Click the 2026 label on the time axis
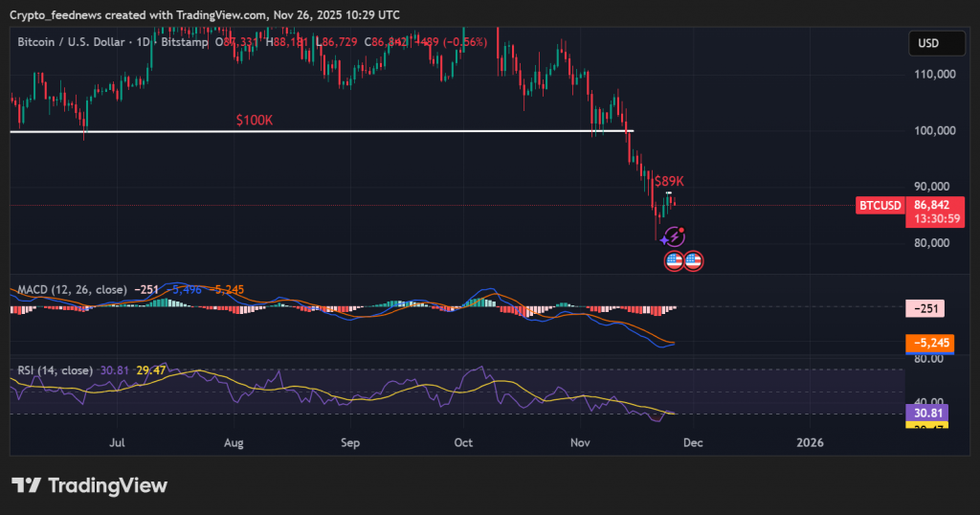The height and width of the screenshot is (515, 980). point(810,443)
